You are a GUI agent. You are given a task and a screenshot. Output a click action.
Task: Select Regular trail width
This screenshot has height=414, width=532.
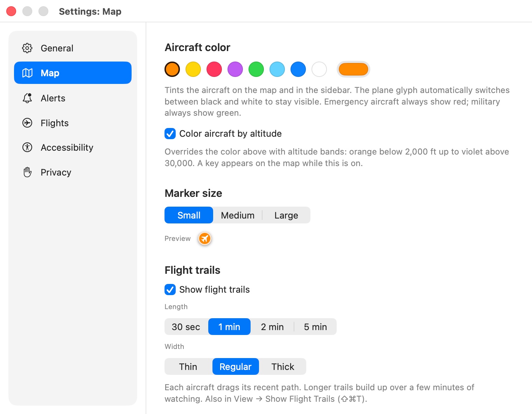click(x=236, y=366)
